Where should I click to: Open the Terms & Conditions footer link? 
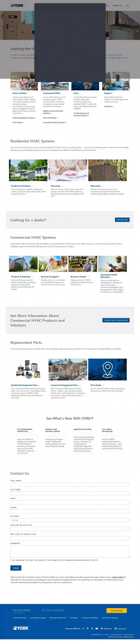coord(116,634)
